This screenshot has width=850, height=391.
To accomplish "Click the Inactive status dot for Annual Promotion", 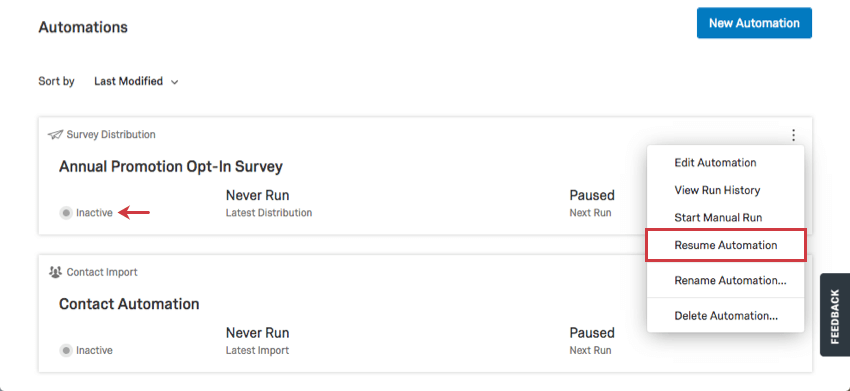I will coord(66,213).
